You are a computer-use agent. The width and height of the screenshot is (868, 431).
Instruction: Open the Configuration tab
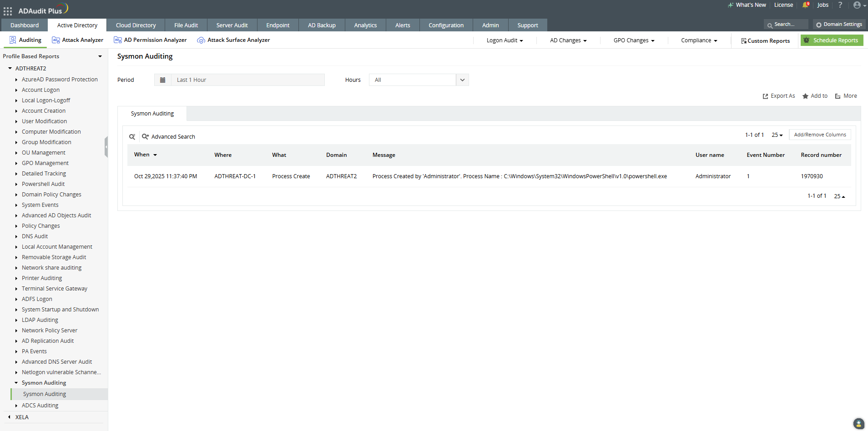coord(446,25)
